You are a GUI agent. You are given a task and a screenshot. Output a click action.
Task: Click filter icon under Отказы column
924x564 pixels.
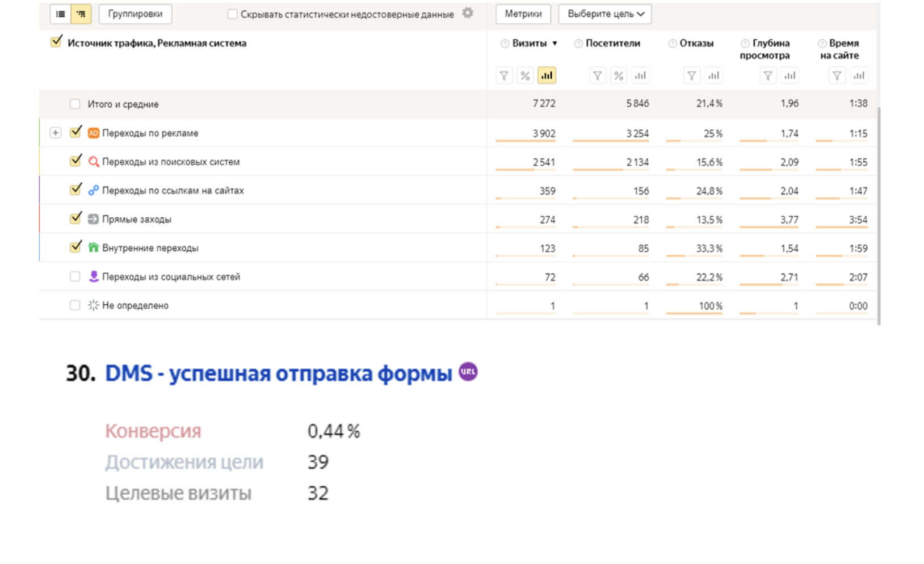691,75
